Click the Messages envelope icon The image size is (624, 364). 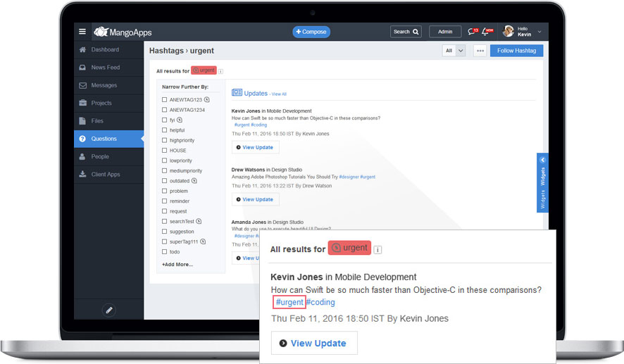pos(82,85)
